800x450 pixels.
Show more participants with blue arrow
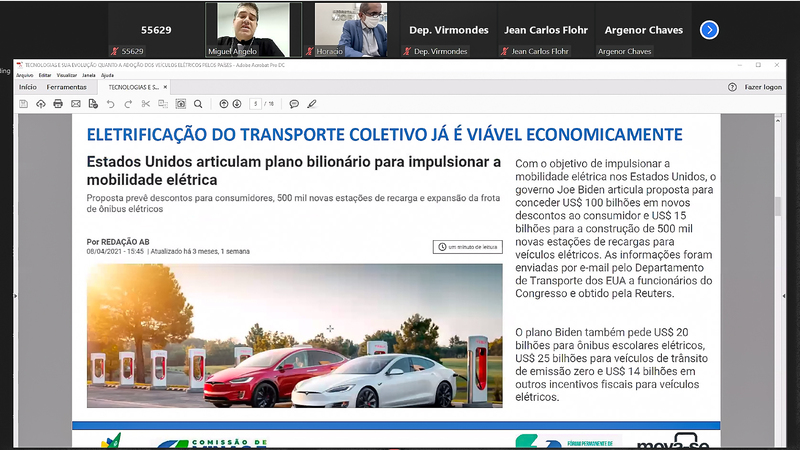709,30
